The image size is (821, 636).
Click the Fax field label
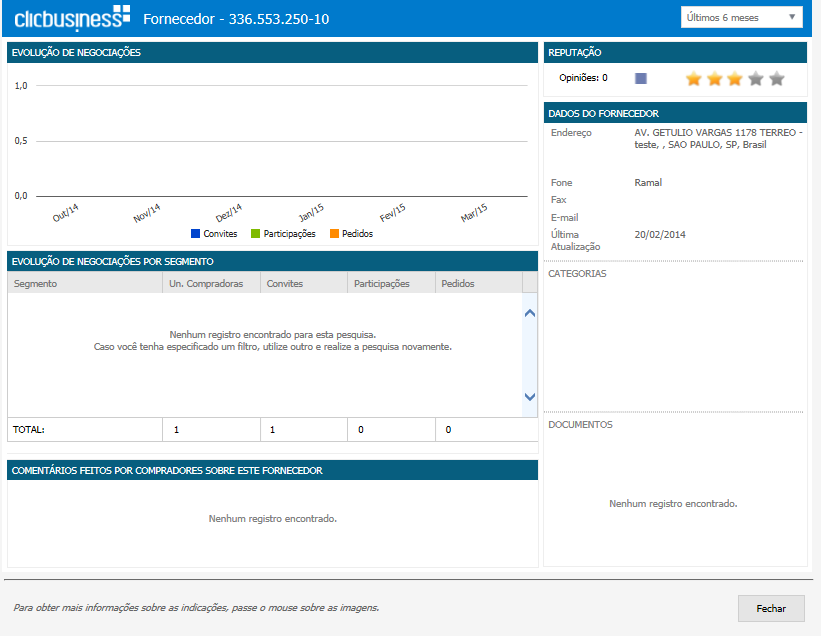[x=558, y=200]
